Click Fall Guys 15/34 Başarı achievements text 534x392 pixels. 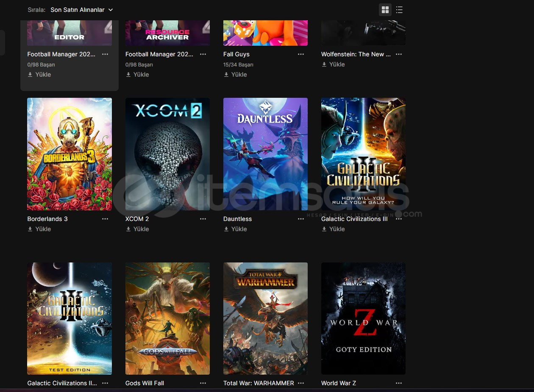pos(238,65)
